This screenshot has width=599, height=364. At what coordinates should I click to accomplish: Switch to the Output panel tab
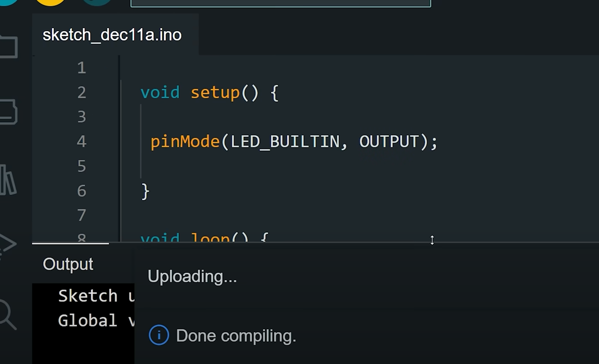68,264
